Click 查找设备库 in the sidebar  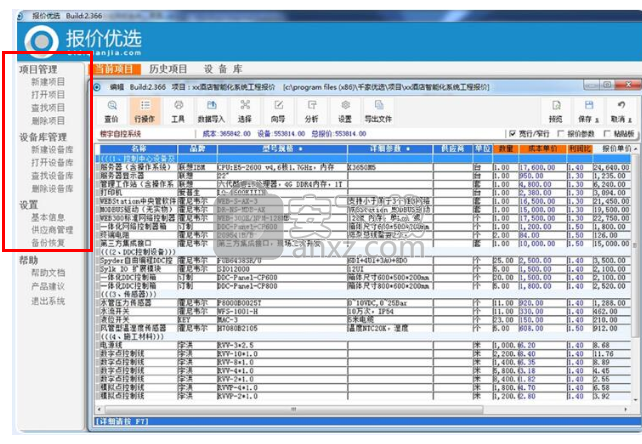(x=52, y=176)
